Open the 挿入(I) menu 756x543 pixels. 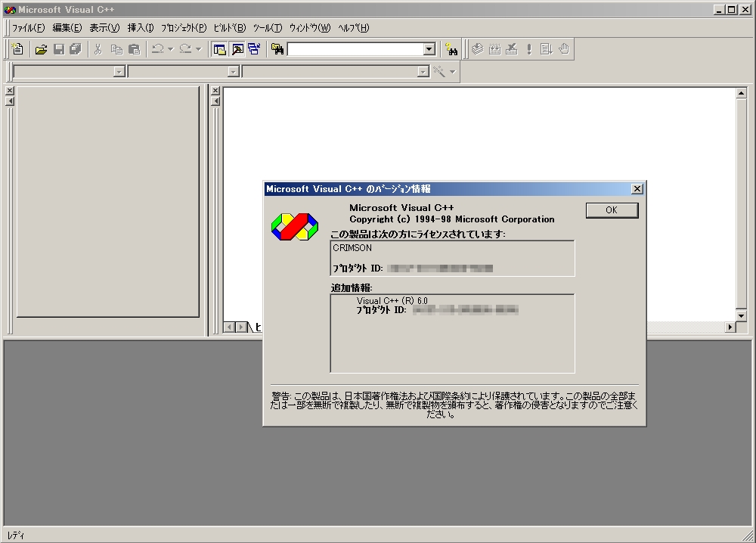(x=141, y=28)
